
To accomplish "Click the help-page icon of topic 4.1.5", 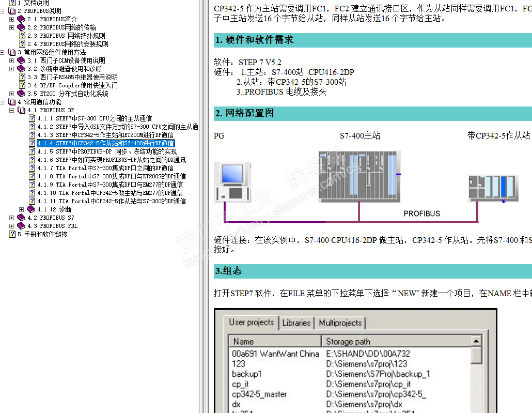I will [32, 151].
